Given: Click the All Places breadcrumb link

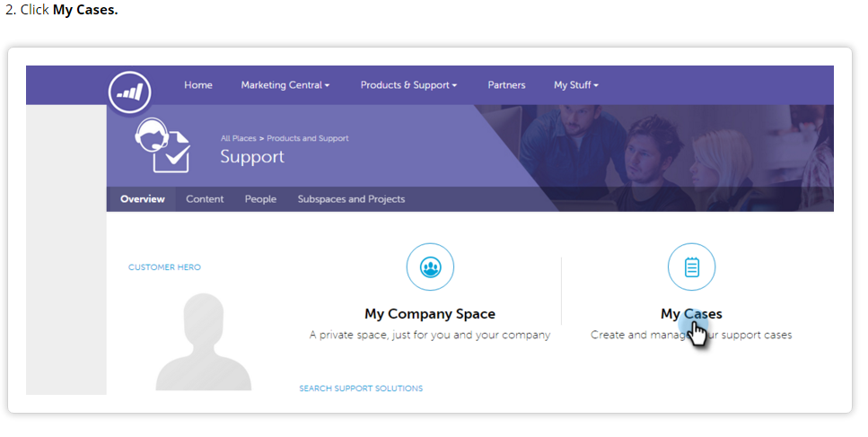Looking at the screenshot, I should pyautogui.click(x=238, y=139).
